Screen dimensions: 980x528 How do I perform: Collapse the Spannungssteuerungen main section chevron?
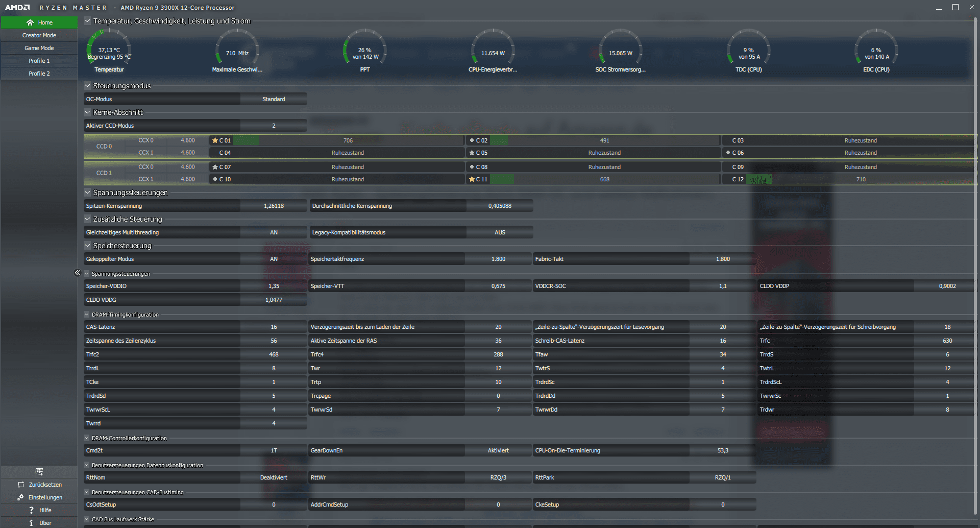pyautogui.click(x=87, y=193)
